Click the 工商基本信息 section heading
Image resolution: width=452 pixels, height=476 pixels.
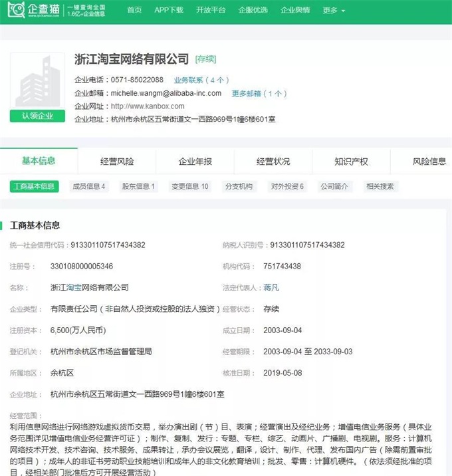(x=35, y=225)
